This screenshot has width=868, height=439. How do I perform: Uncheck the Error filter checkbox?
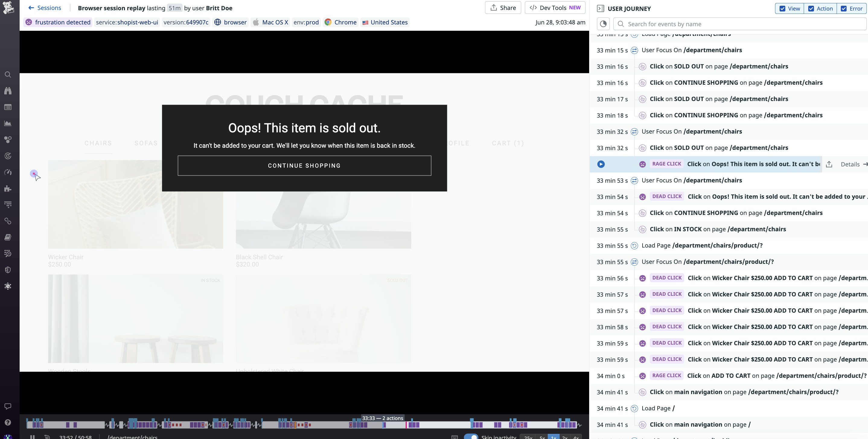coord(844,9)
